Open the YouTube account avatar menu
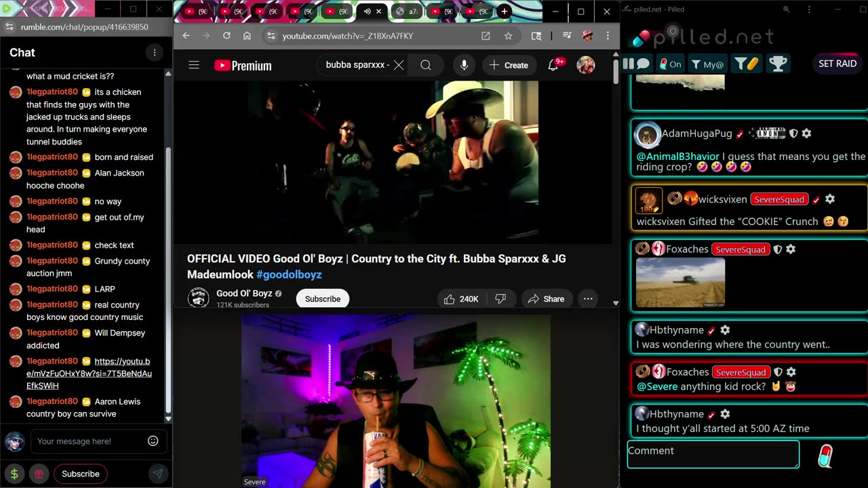The height and width of the screenshot is (488, 868). coord(586,65)
